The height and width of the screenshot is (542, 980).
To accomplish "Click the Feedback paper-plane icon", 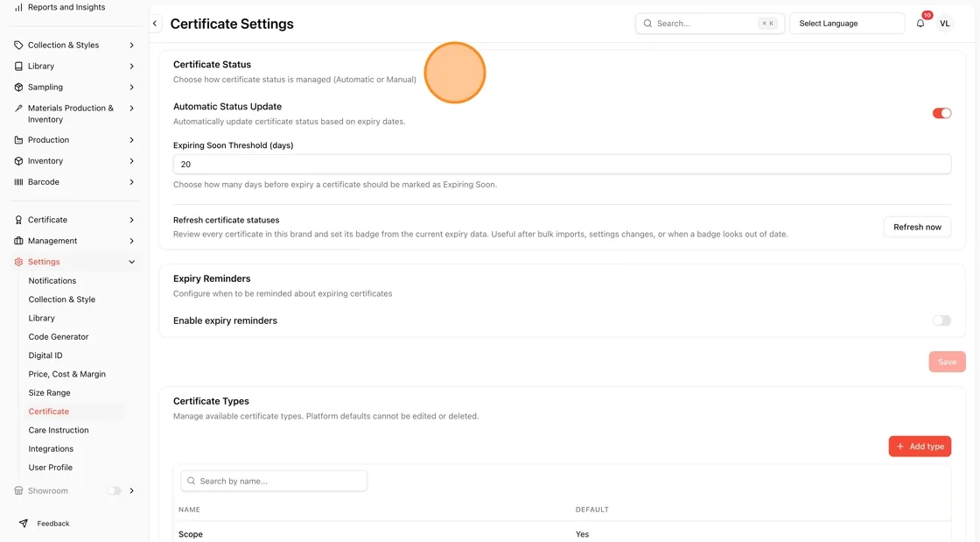I will point(23,524).
